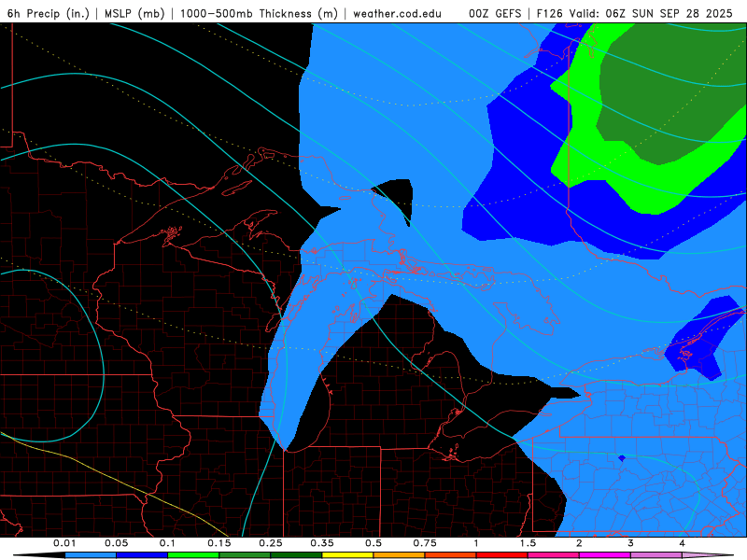Click the orange 0.5 legend swatch
Screen dimensions: 747x560
400,555
